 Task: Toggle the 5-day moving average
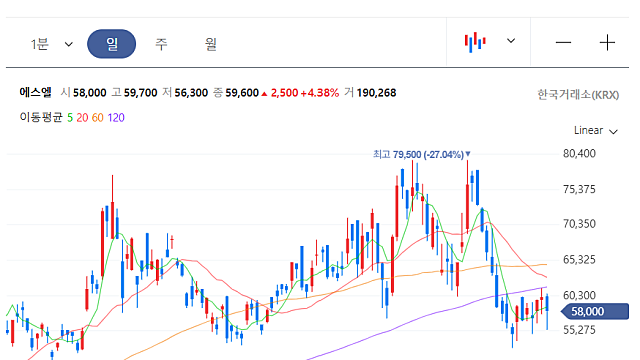pos(70,118)
